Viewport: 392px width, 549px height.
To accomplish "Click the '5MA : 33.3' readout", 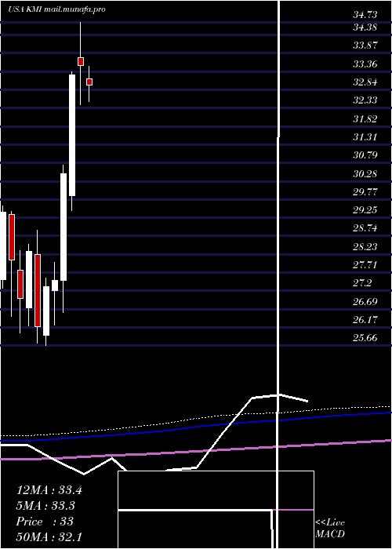I will pyautogui.click(x=45, y=506).
